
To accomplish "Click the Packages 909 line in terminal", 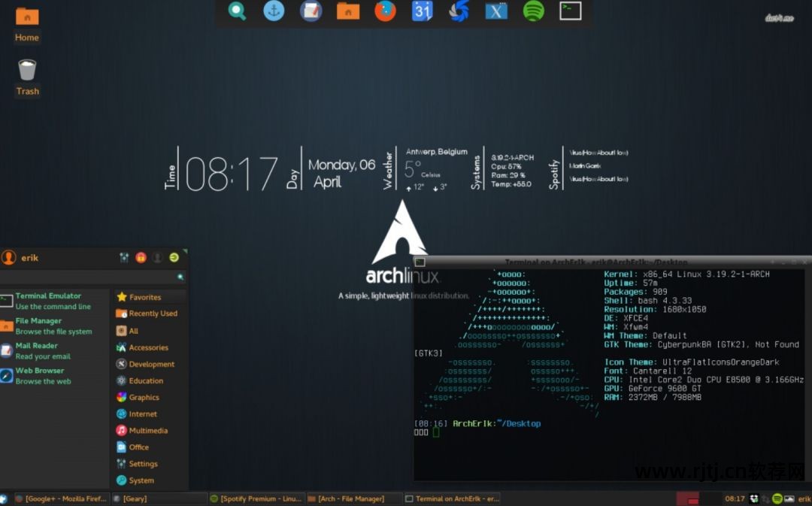I will pyautogui.click(x=635, y=292).
